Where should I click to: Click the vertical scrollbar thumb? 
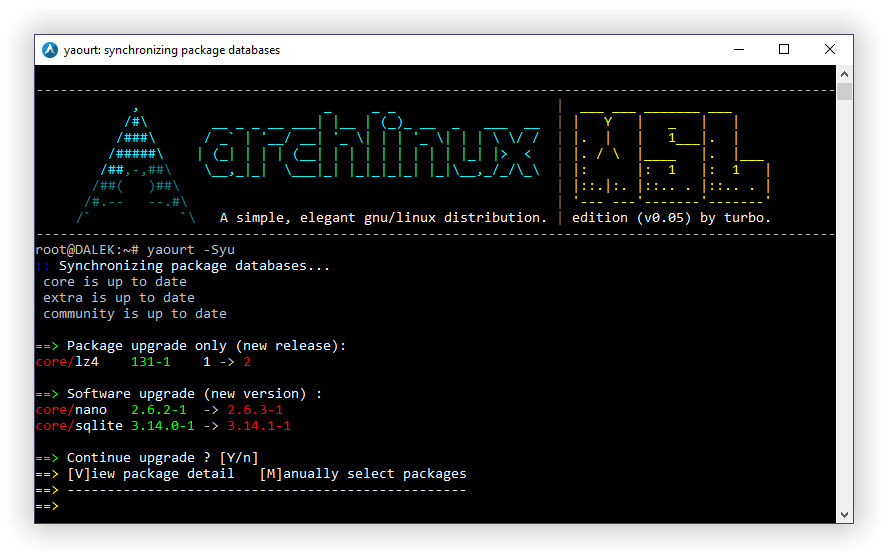pyautogui.click(x=844, y=91)
